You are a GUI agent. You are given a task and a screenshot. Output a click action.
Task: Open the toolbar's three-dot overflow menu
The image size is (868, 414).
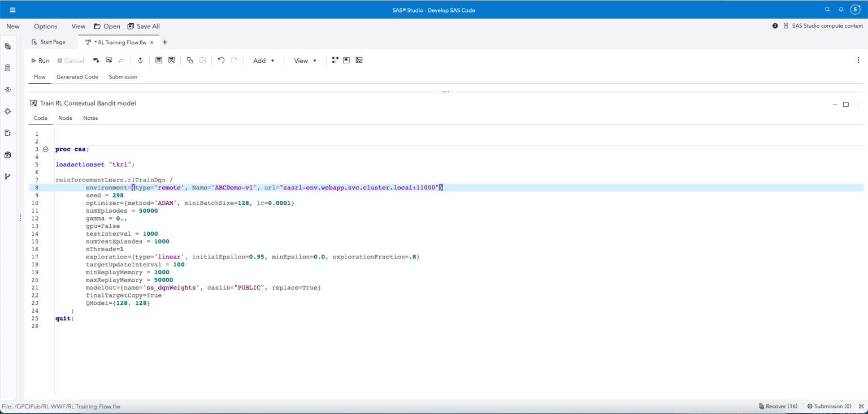[858, 61]
